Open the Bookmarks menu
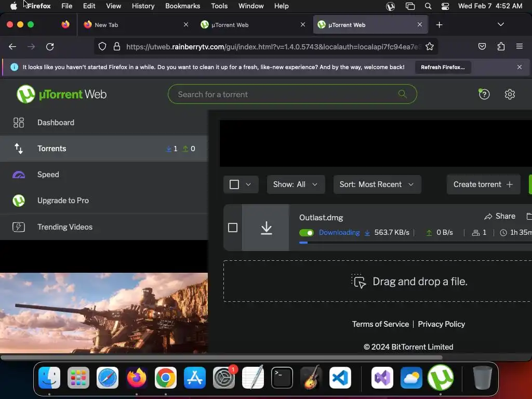 point(182,6)
